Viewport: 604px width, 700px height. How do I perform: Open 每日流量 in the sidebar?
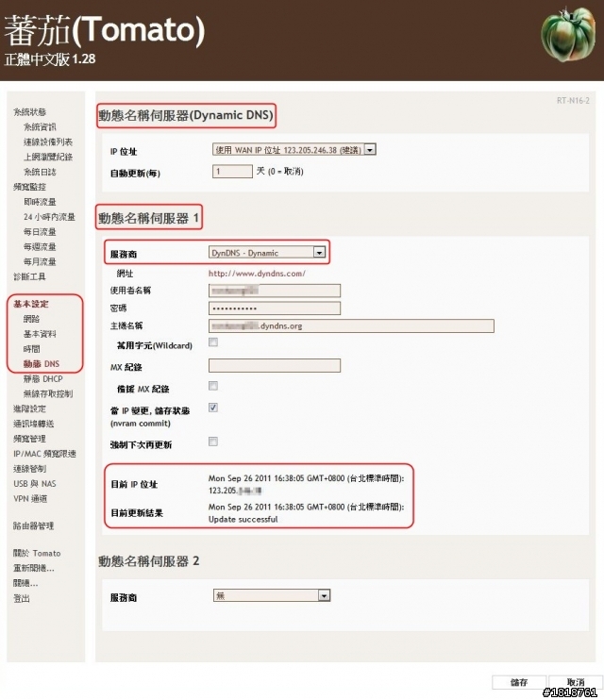(40, 232)
